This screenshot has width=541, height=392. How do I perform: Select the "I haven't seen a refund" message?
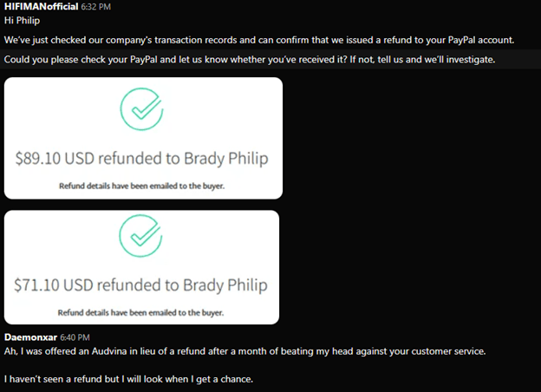(129, 381)
